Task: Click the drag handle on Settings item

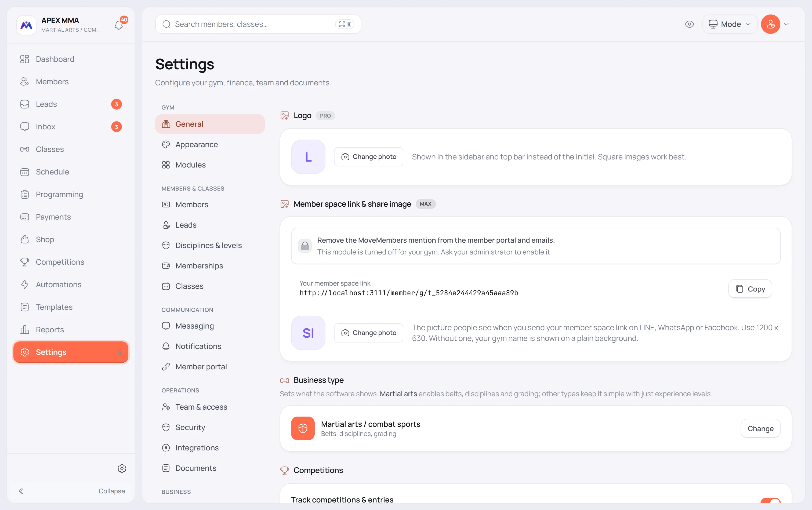Action: 120,352
